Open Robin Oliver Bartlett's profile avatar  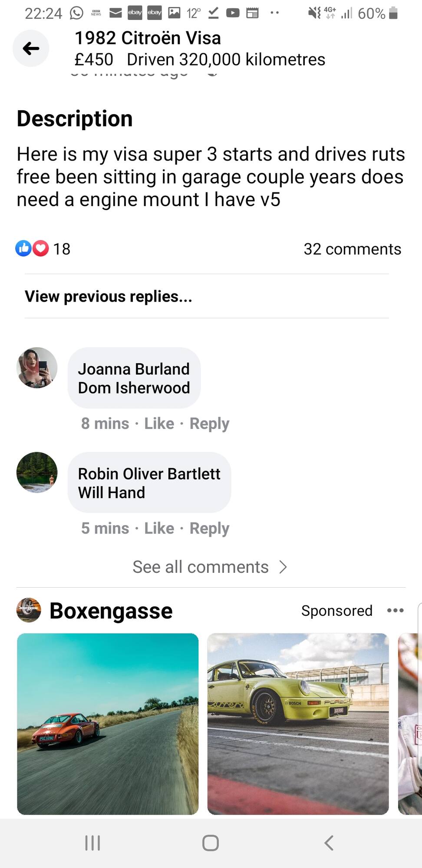point(37,472)
